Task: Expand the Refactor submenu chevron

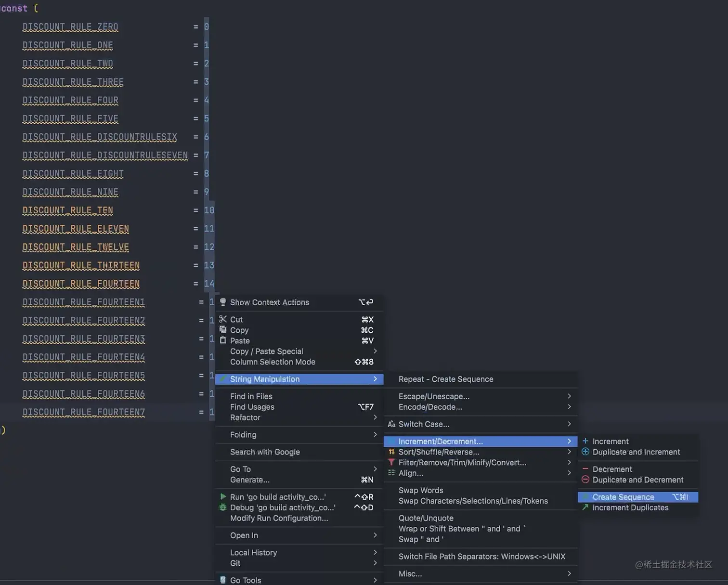Action: pos(375,417)
